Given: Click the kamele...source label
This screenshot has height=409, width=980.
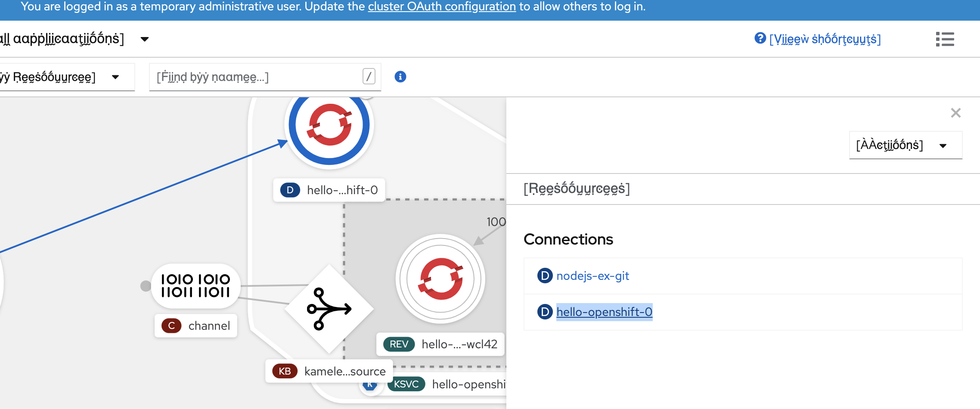Looking at the screenshot, I should 329,371.
